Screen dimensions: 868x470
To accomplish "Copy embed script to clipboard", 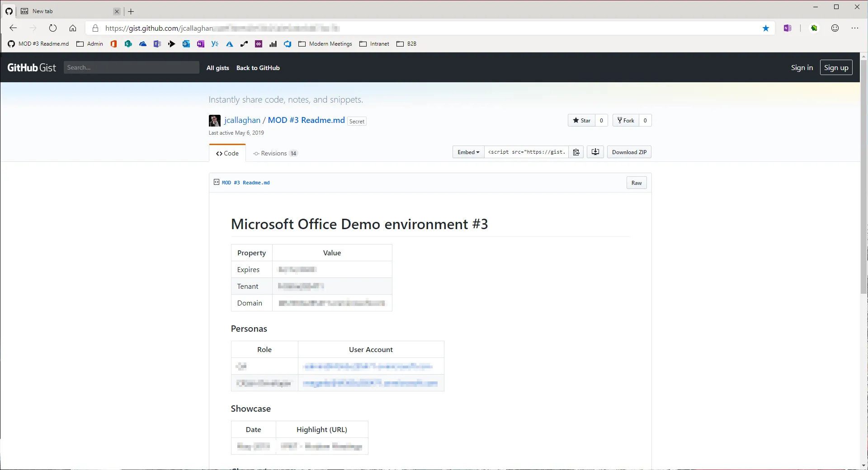I will (x=576, y=152).
